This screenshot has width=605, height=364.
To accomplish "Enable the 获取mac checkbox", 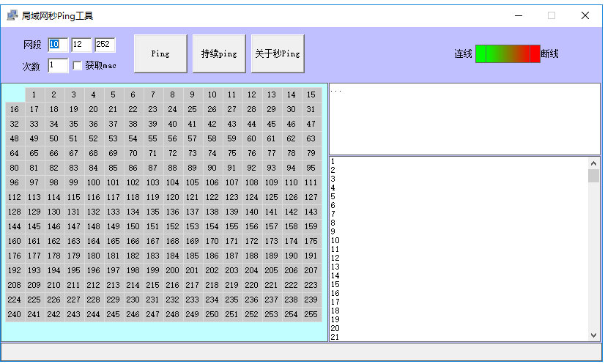I will coord(78,66).
